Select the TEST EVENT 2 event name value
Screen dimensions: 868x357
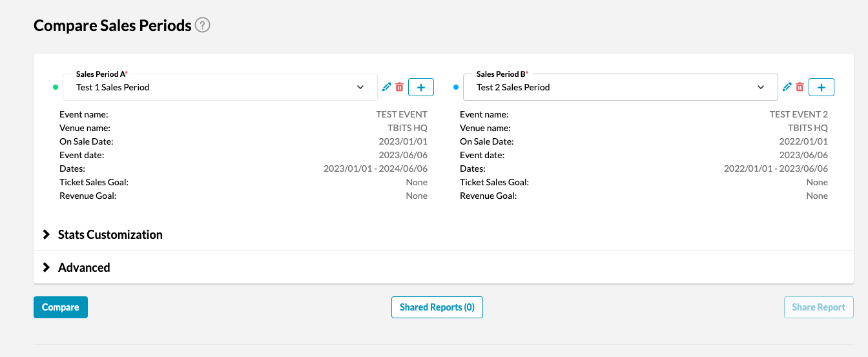(798, 114)
